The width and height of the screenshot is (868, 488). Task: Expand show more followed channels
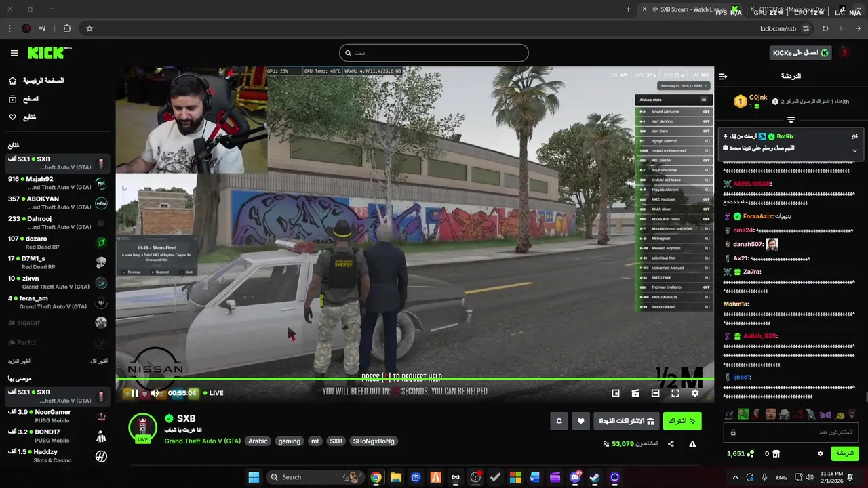pyautogui.click(x=19, y=361)
